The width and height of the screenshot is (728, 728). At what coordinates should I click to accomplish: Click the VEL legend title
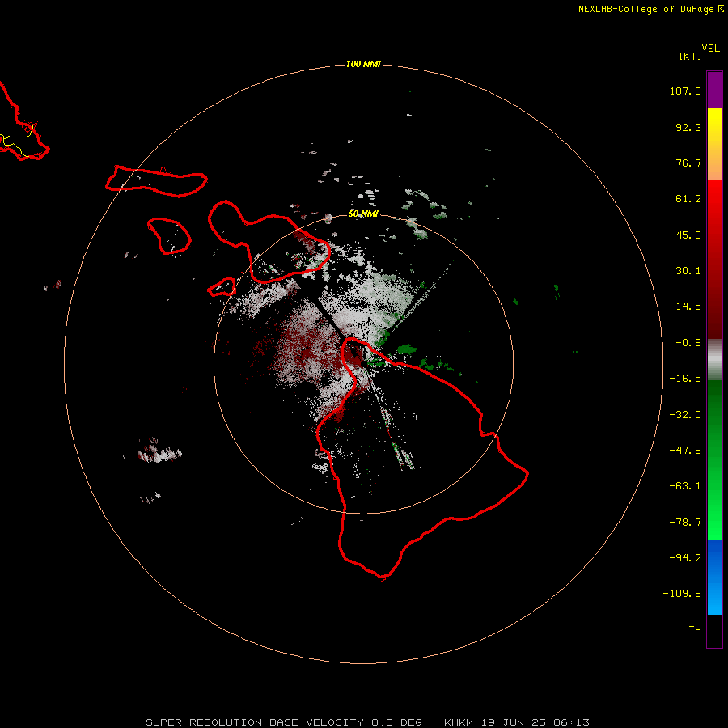[x=710, y=49]
